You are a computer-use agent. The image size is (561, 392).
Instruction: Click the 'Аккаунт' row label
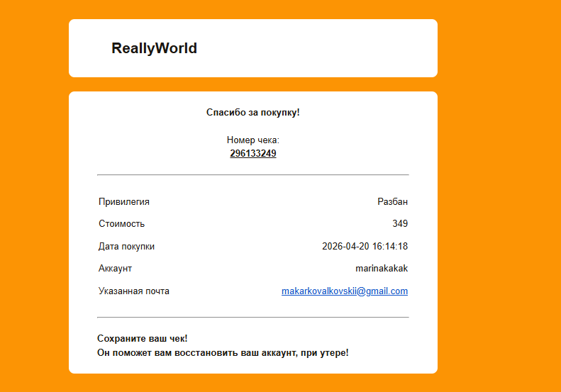pos(115,269)
